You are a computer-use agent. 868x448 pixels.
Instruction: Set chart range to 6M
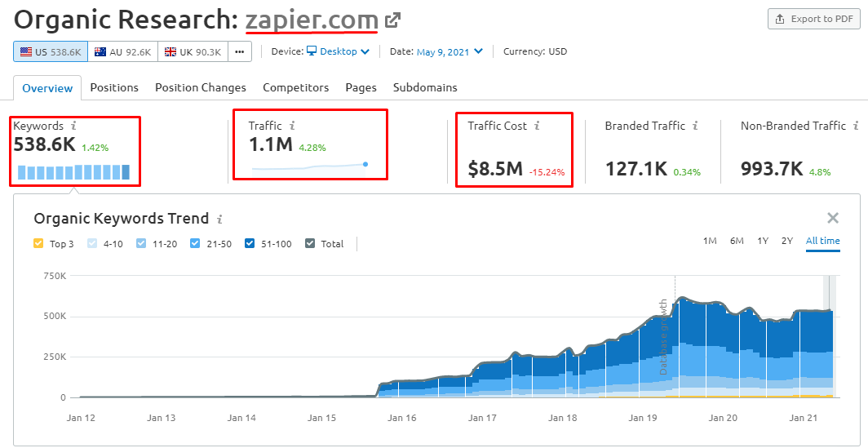pyautogui.click(x=737, y=241)
